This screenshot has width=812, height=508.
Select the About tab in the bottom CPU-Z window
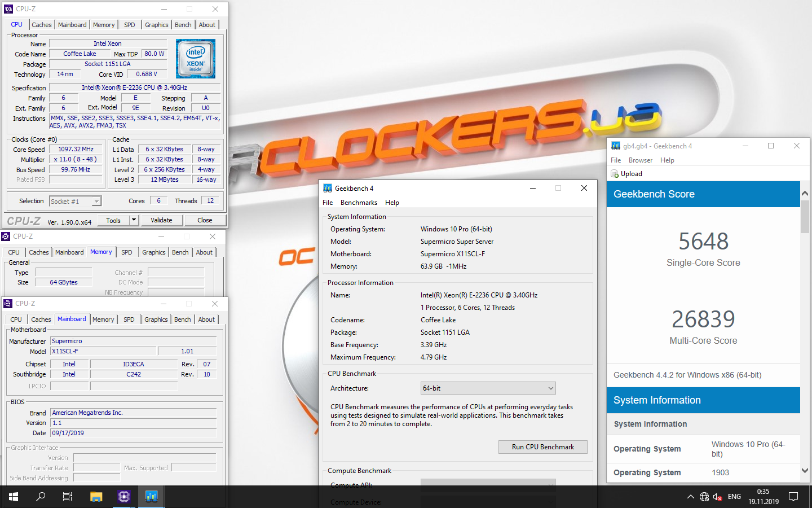point(206,319)
